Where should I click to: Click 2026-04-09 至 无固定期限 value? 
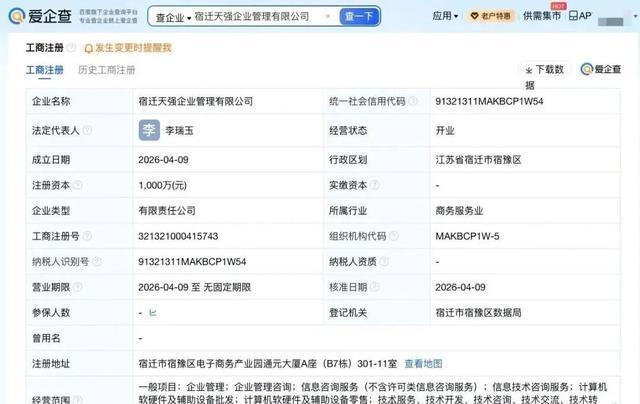coord(195,287)
